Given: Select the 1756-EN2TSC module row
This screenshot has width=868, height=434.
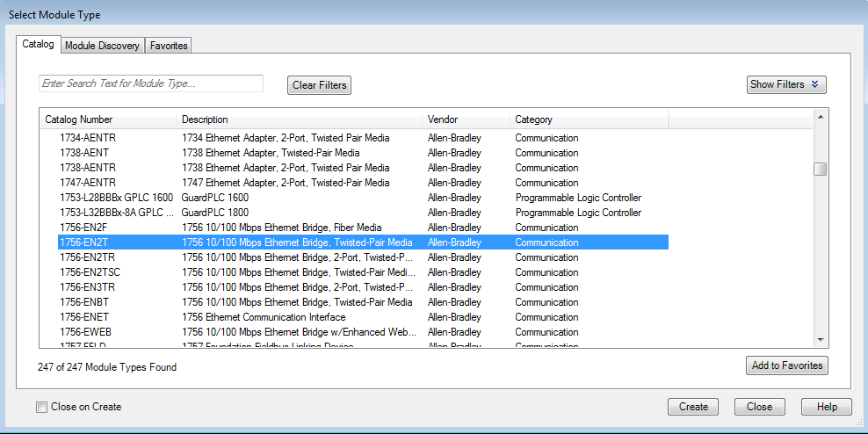Looking at the screenshot, I should click(x=363, y=272).
